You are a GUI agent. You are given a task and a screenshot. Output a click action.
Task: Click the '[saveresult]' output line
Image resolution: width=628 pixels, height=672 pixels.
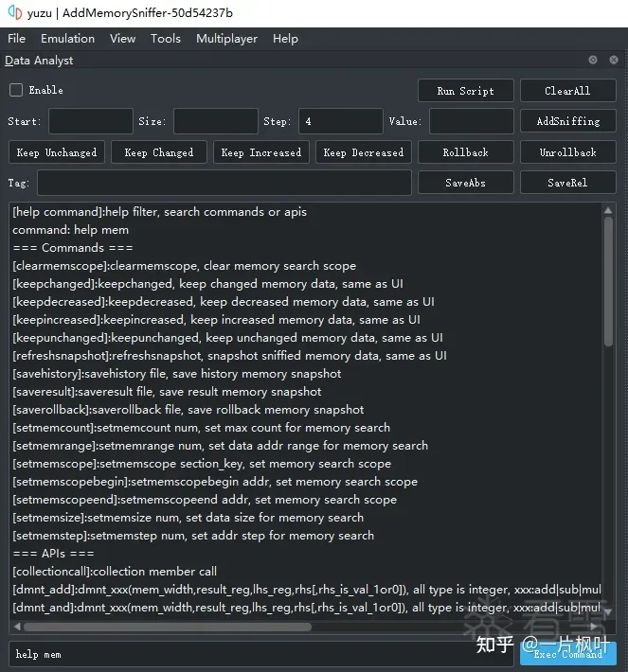(x=167, y=392)
